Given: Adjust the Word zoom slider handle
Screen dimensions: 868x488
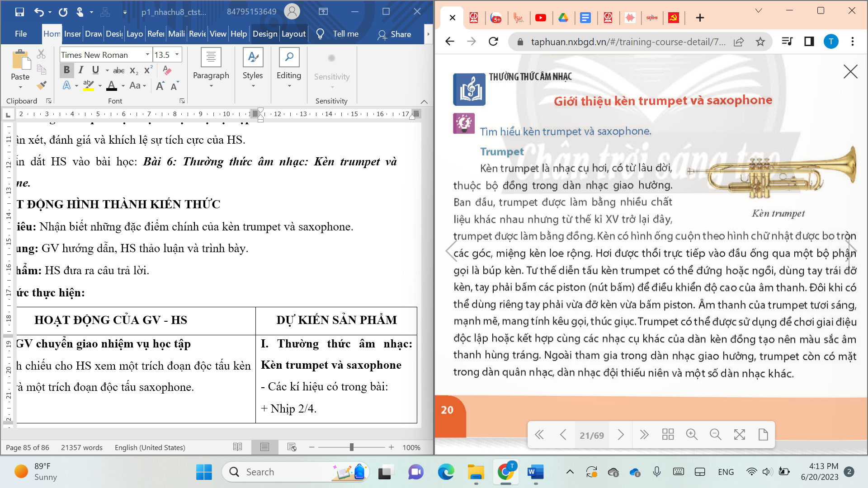Looking at the screenshot, I should coord(351,447).
